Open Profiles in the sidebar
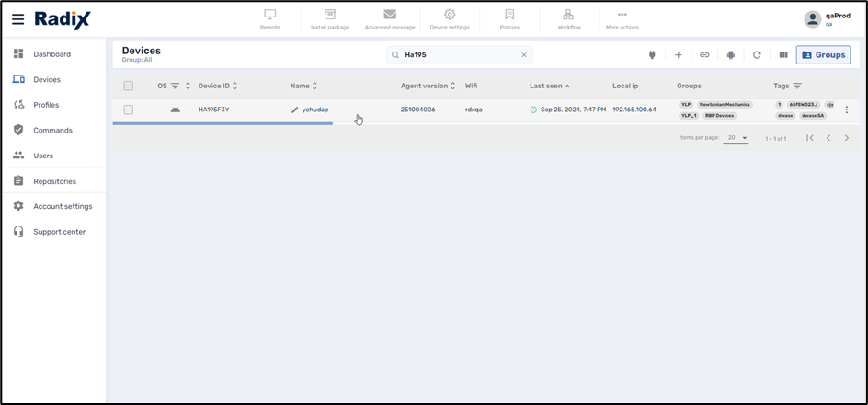The image size is (868, 405). coord(46,105)
